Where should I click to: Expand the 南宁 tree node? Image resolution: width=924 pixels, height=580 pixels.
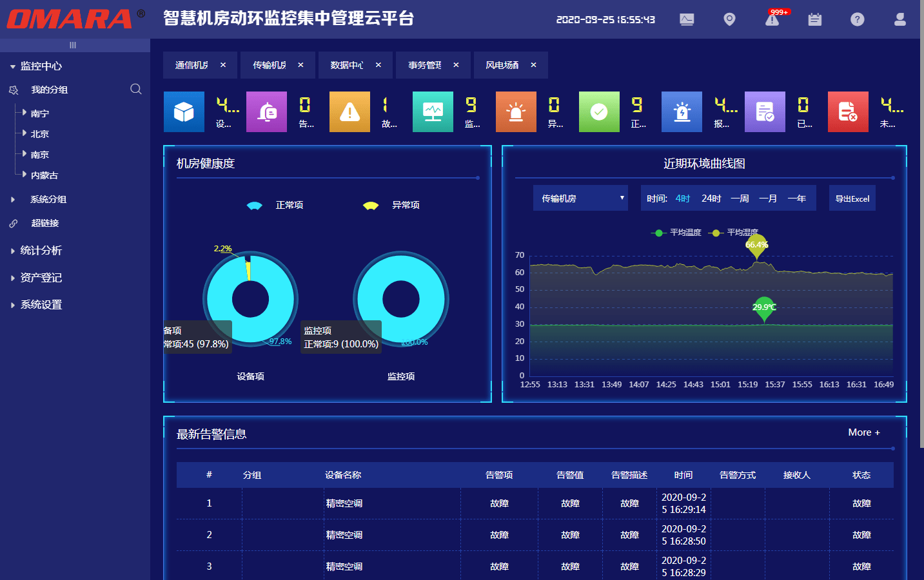tap(25, 113)
